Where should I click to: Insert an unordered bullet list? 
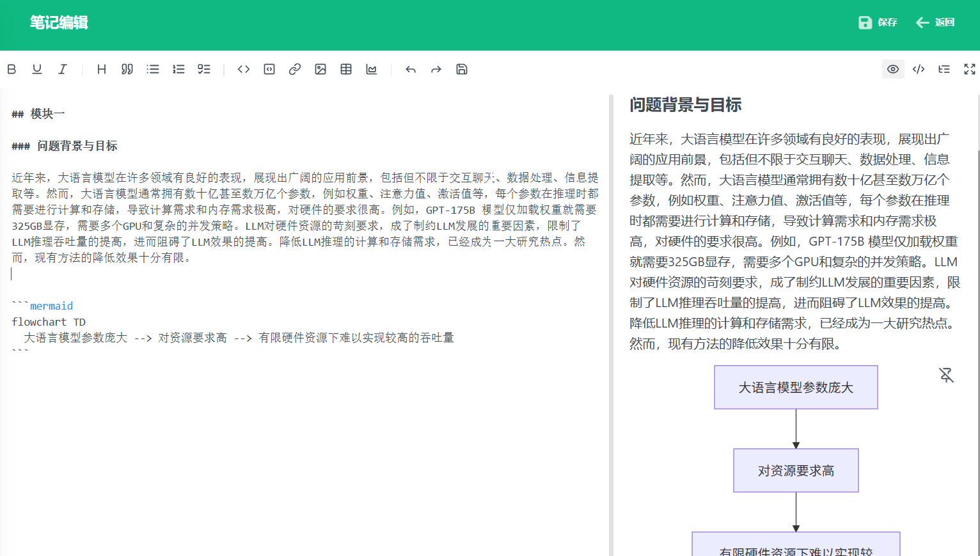point(153,69)
